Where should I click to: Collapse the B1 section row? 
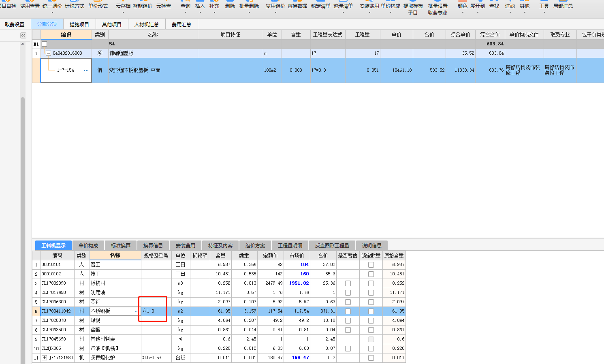pos(45,44)
